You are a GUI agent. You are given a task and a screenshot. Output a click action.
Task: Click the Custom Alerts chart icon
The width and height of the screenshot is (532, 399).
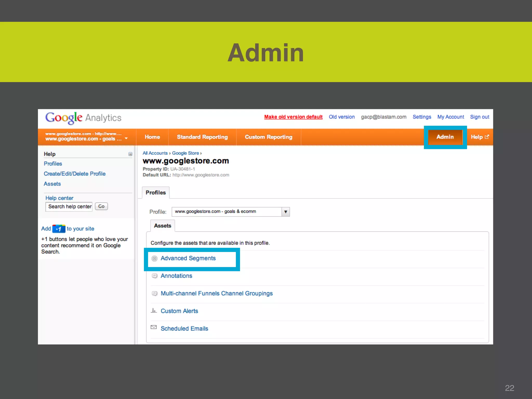click(x=154, y=310)
